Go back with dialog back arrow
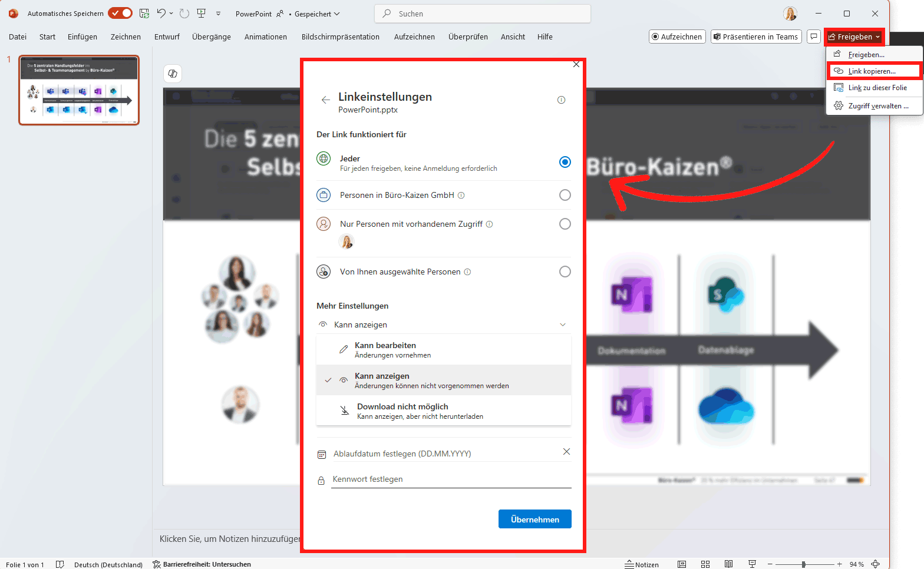Viewport: 924px width, 569px height. (x=325, y=100)
